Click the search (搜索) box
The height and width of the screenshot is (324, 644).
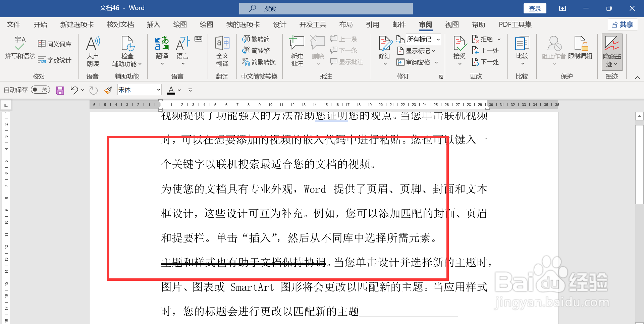tap(326, 8)
